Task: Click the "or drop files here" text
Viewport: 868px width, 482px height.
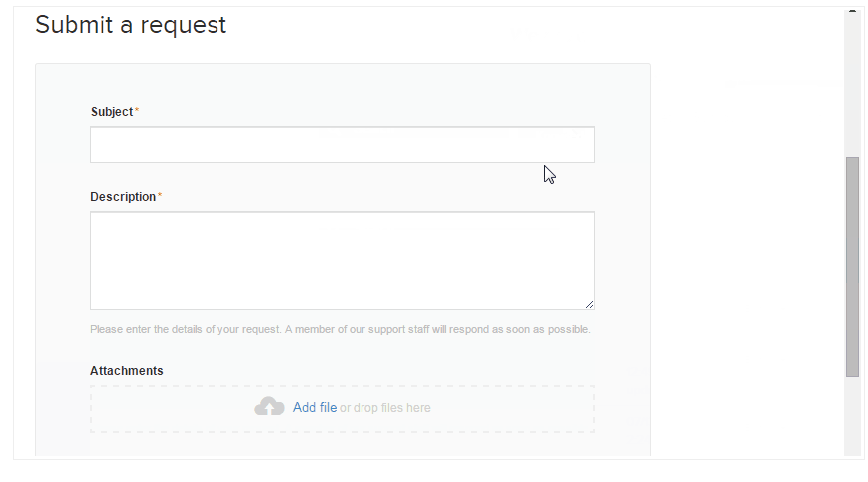Action: [x=384, y=408]
